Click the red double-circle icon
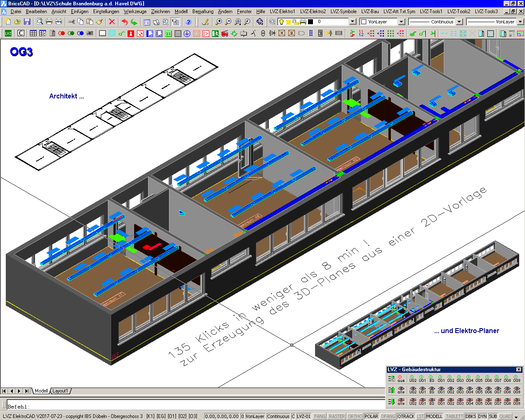This screenshot has width=525, height=420. click(x=62, y=33)
